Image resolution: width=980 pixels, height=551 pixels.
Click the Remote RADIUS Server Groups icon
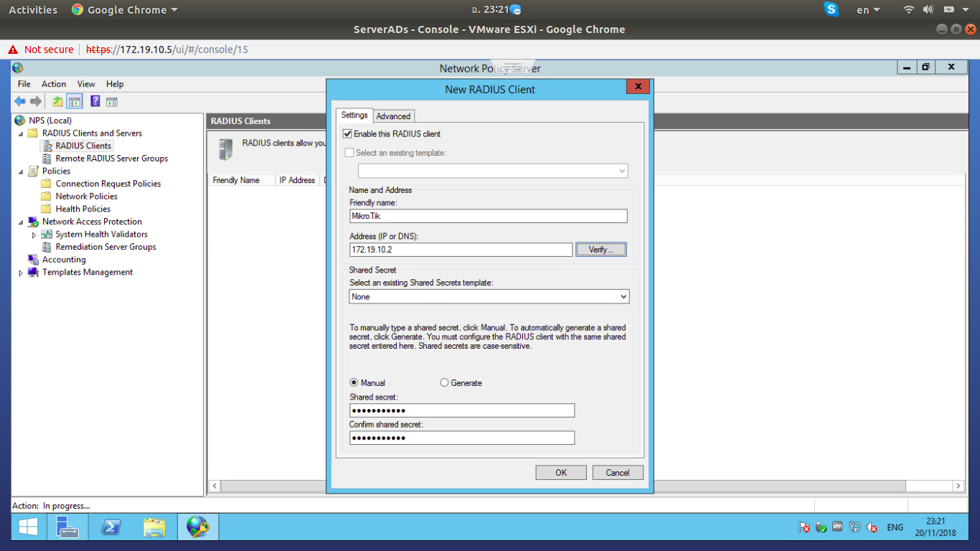point(47,159)
